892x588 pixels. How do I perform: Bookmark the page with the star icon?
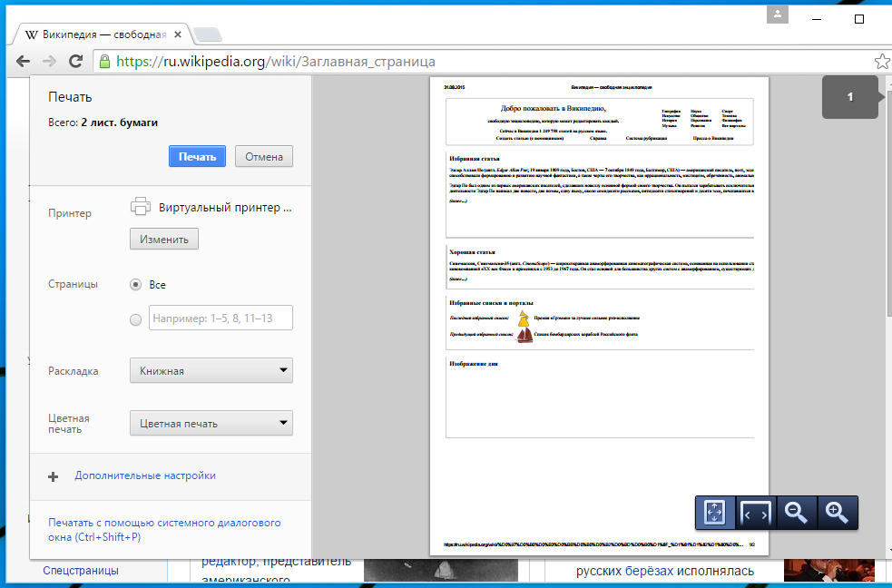[x=881, y=62]
